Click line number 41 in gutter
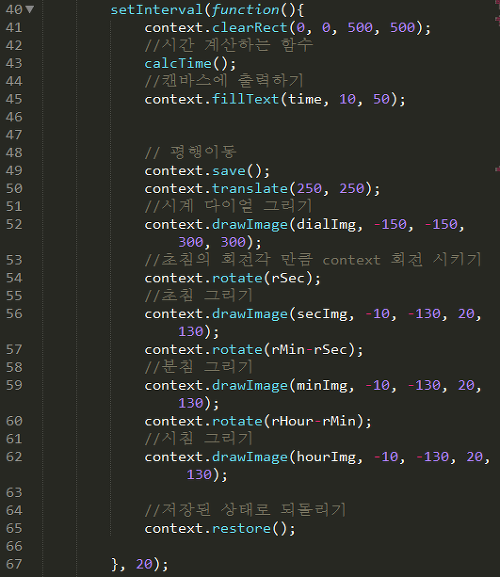This screenshot has height=577, width=500. point(14,28)
